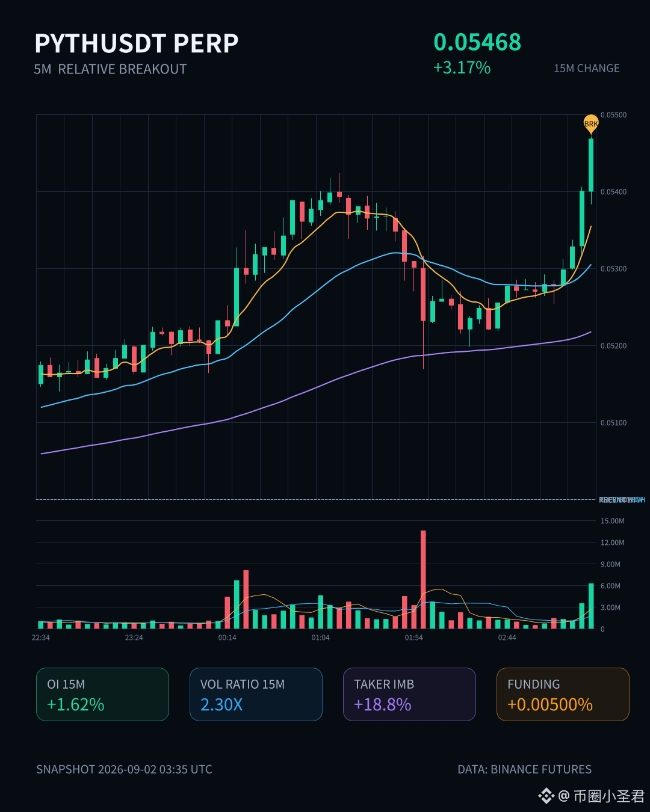Click the 15.00M volume axis label
The image size is (650, 812).
(612, 521)
